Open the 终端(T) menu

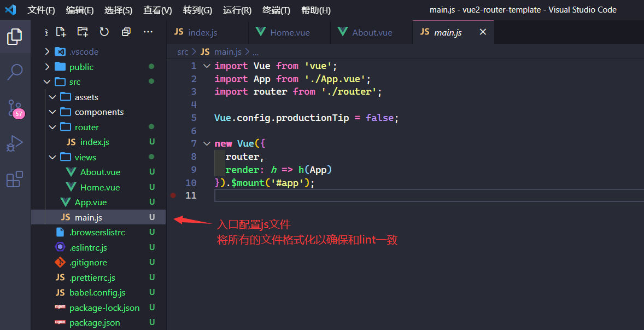point(276,10)
